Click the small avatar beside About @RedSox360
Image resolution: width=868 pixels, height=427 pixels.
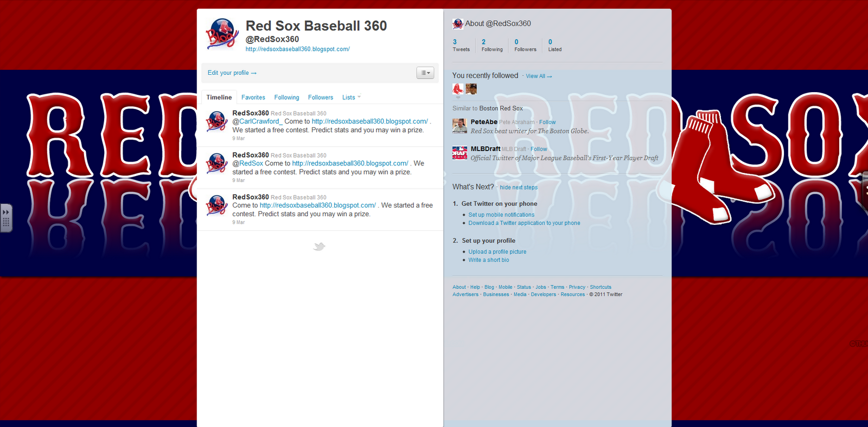pos(458,24)
